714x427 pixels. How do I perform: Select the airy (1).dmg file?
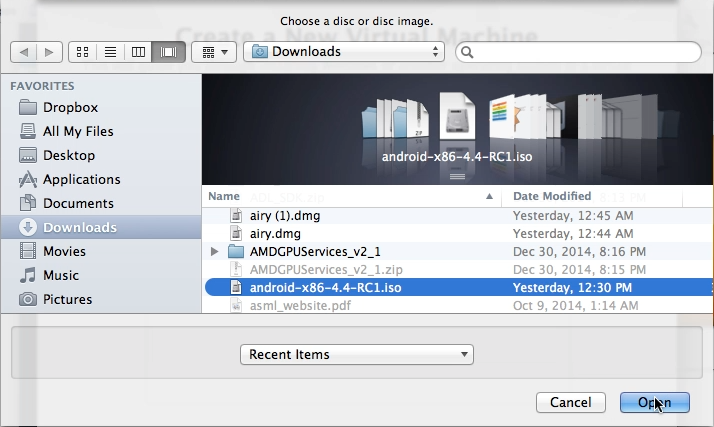pyautogui.click(x=457, y=215)
